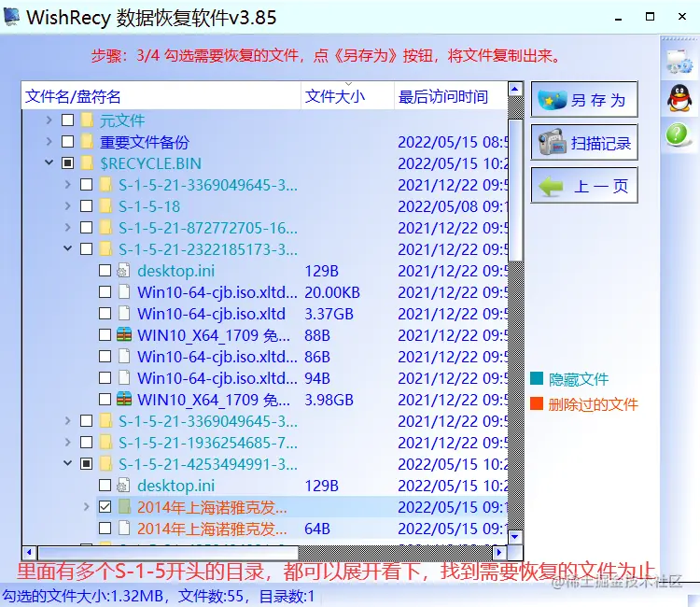Click the file icon of 20.00KB Win10-64-cjb.iso.xltd
Screen dimensions: 700x607
coord(124,291)
